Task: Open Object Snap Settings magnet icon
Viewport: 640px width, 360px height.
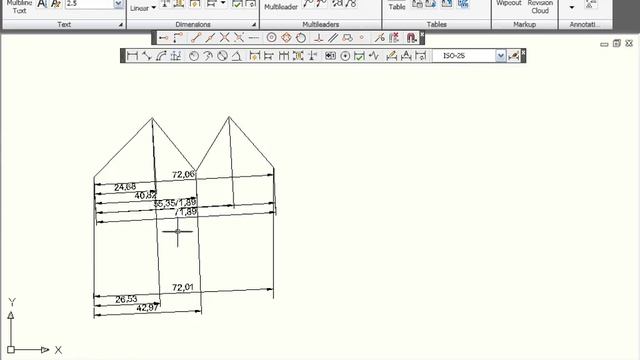Action: (x=411, y=38)
